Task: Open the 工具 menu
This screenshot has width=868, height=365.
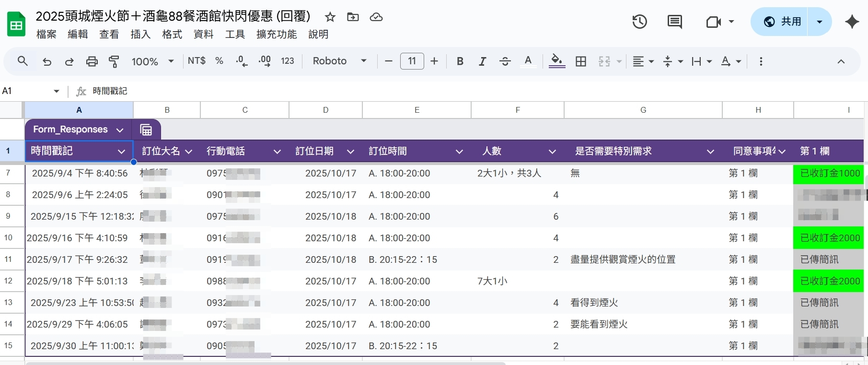Action: pyautogui.click(x=235, y=35)
